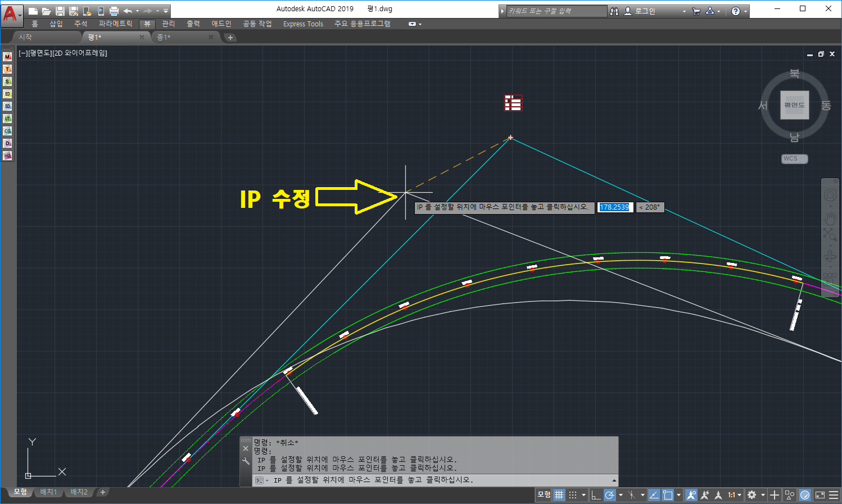Expand the 로그인 sign-in dropdown
The width and height of the screenshot is (842, 504).
tap(684, 11)
